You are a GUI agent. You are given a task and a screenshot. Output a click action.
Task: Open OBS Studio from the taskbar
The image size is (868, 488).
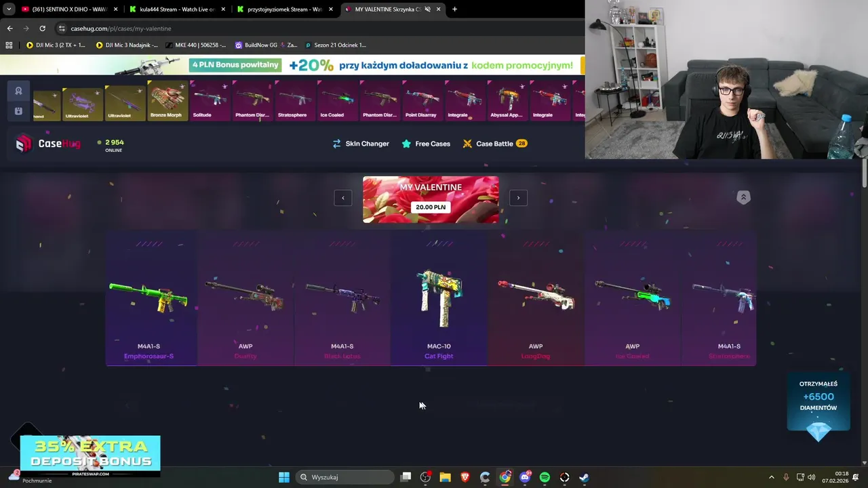click(x=425, y=477)
